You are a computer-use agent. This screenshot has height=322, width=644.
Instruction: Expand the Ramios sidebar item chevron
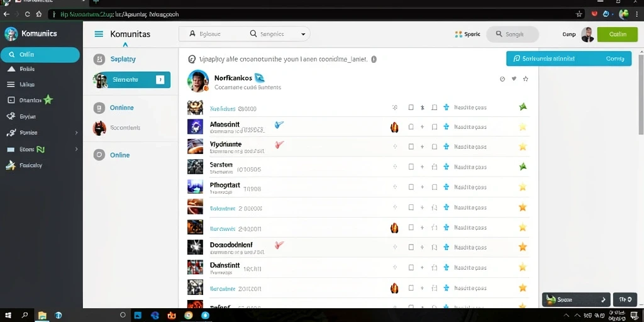pos(76,133)
